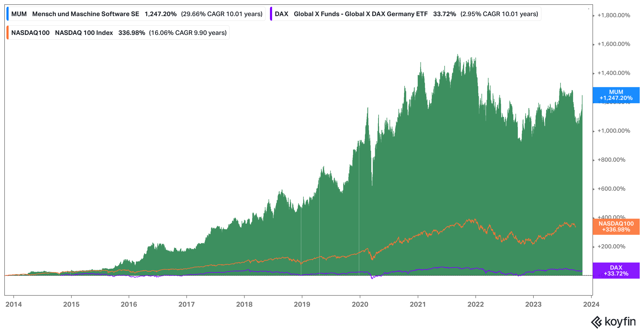
Task: Click the orange NASDAQ100 color bar in legend
Action: tap(8, 33)
